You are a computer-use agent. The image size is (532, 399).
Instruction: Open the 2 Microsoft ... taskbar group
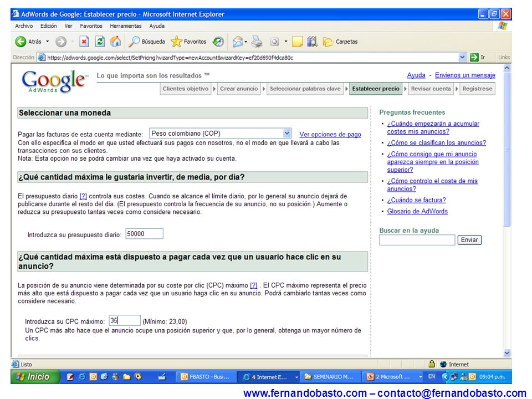click(x=393, y=377)
